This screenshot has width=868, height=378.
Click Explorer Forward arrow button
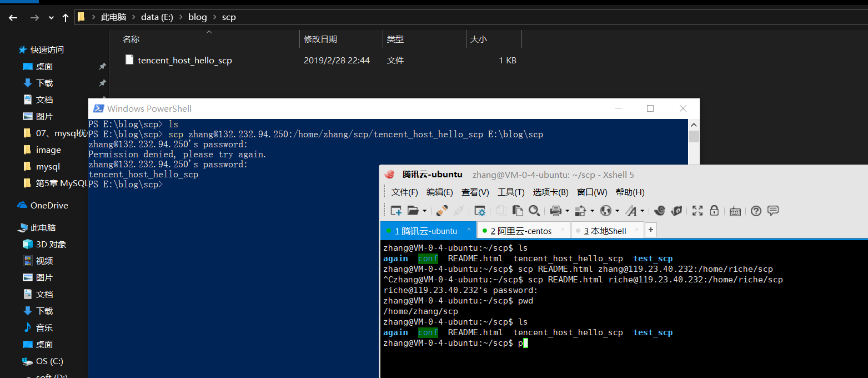coord(34,18)
